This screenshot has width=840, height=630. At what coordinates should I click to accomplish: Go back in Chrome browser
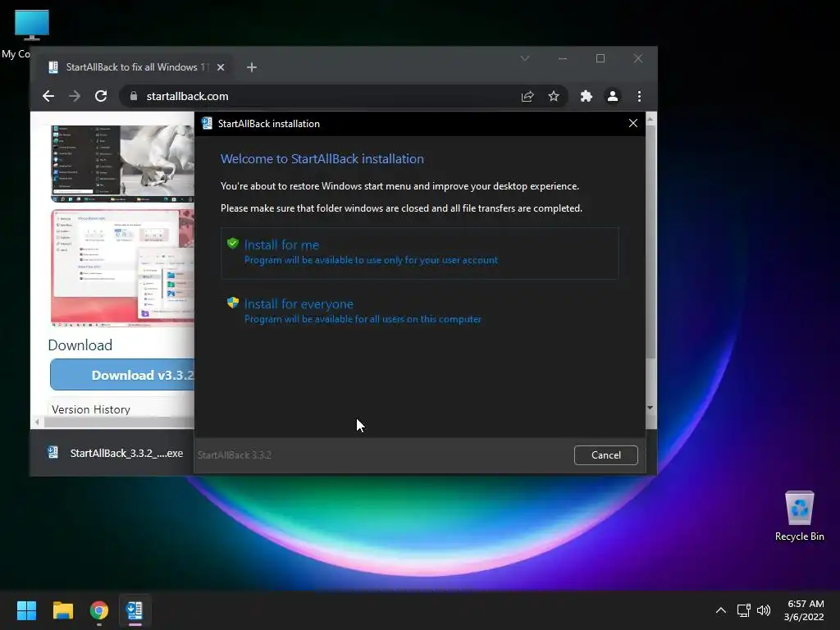48,96
